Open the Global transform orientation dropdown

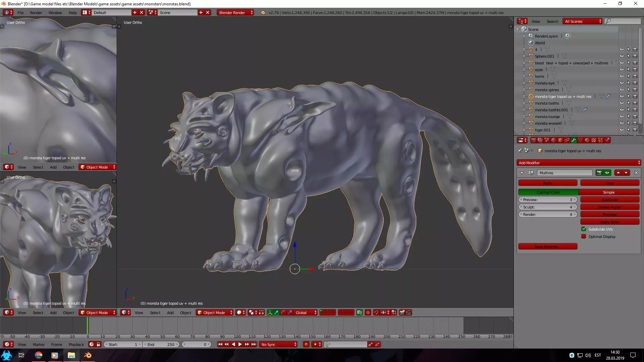click(x=306, y=313)
